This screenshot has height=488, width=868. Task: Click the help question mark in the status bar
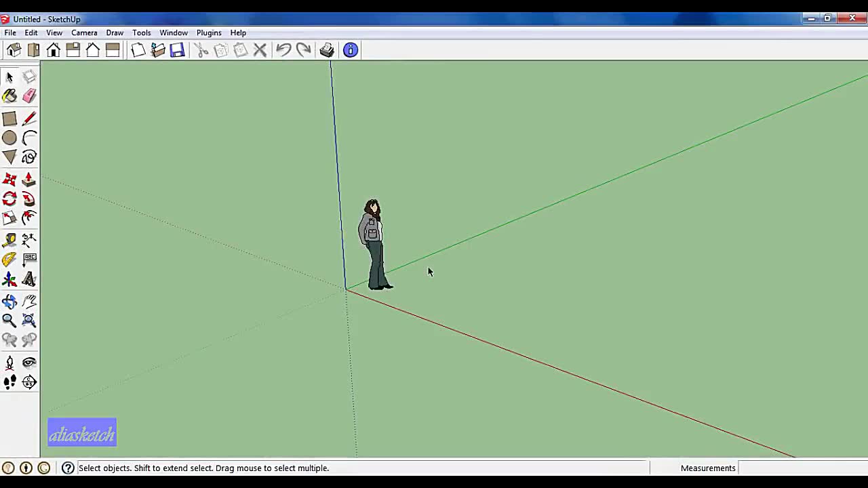tap(68, 468)
